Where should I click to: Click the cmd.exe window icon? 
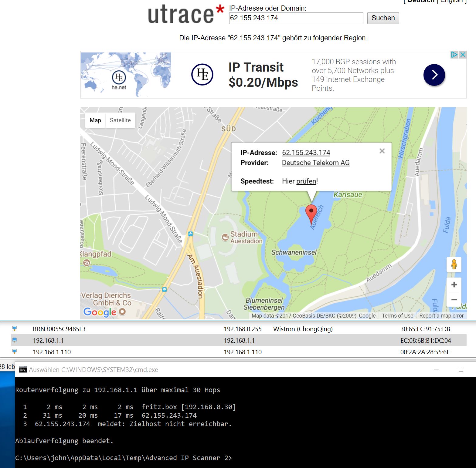click(23, 369)
